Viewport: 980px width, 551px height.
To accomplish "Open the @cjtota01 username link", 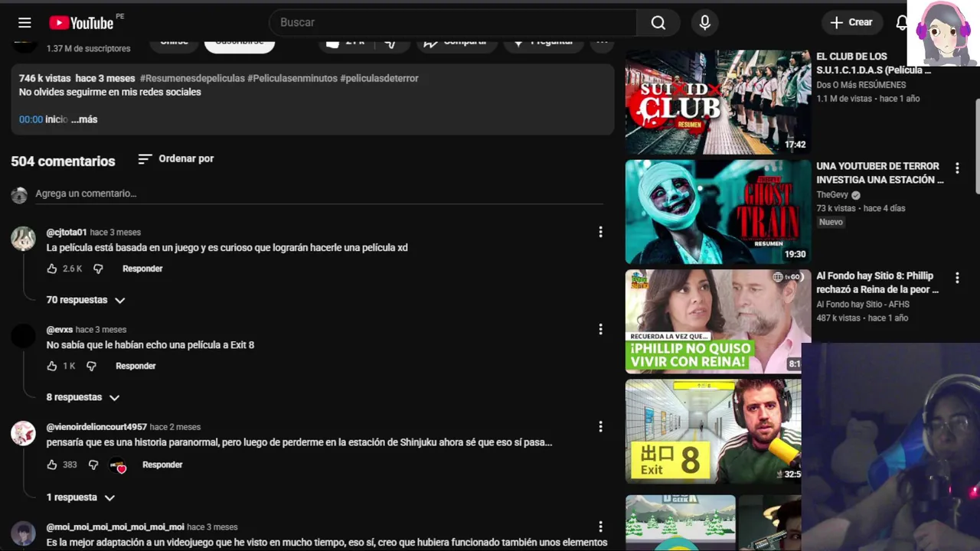I will point(67,232).
